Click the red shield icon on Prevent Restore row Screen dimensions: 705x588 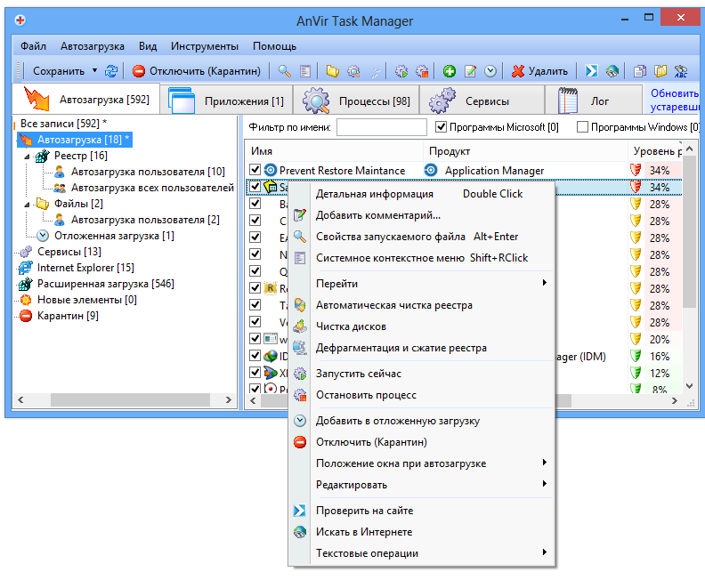[636, 170]
